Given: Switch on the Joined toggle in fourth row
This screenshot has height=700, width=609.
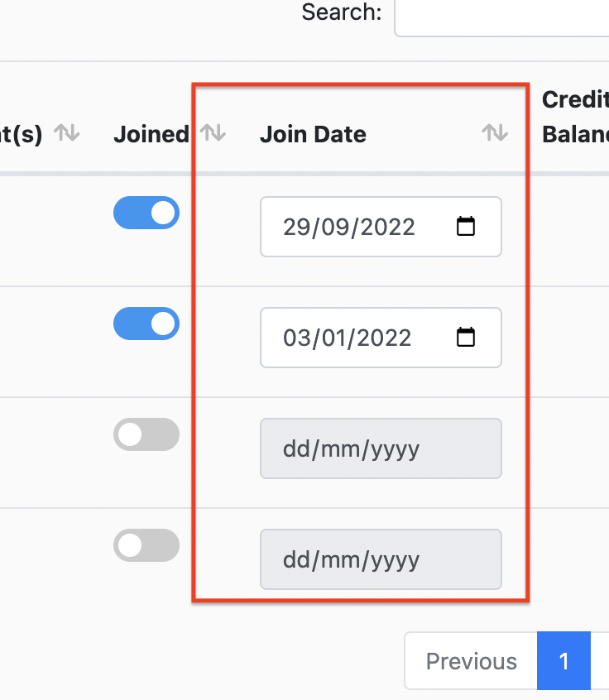Looking at the screenshot, I should tap(146, 545).
